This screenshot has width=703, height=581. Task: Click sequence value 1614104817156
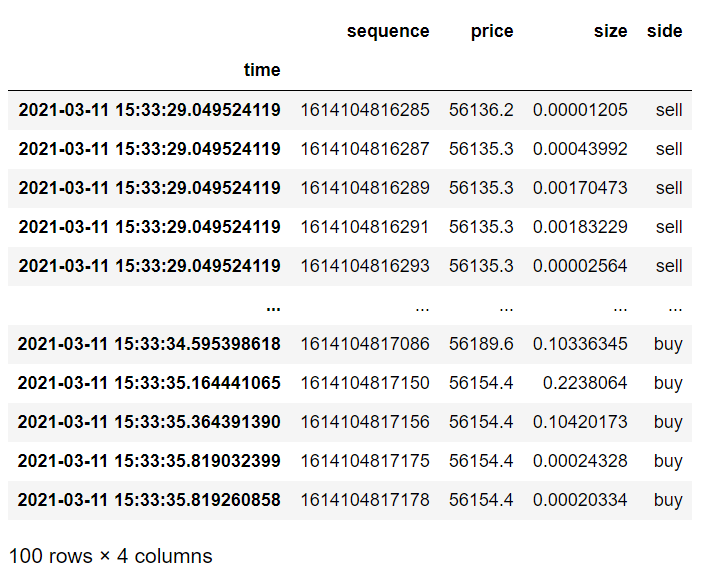(365, 422)
